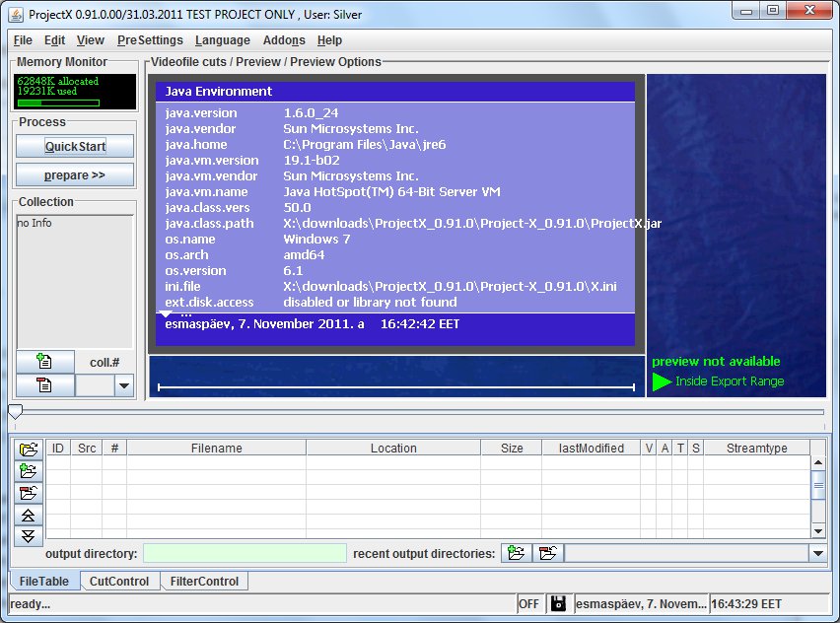840x623 pixels.
Task: Add a file using the green-plus folder icon beside the file table
Action: (x=29, y=471)
